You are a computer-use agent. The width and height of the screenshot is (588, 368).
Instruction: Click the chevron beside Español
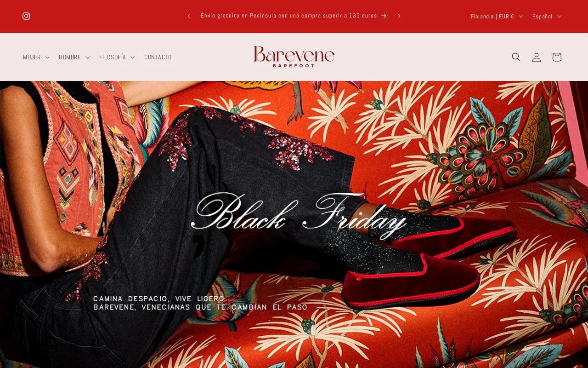pyautogui.click(x=559, y=17)
